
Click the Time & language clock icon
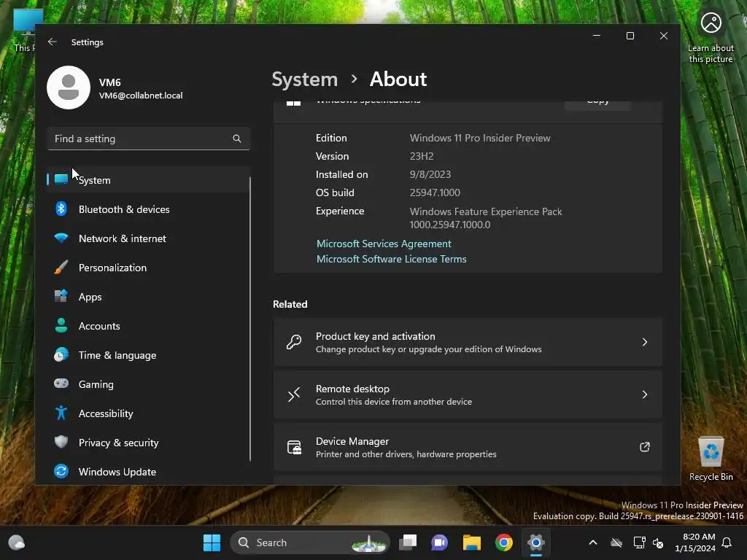pyautogui.click(x=61, y=355)
